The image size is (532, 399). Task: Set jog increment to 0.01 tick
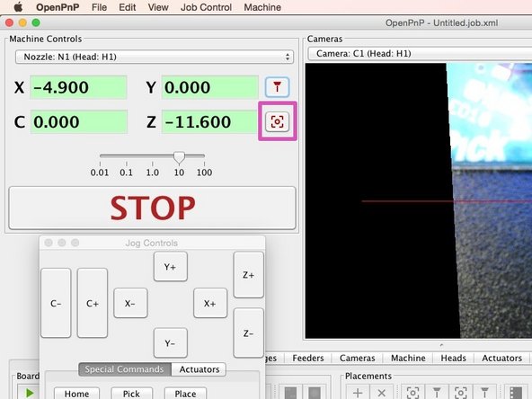100,173
